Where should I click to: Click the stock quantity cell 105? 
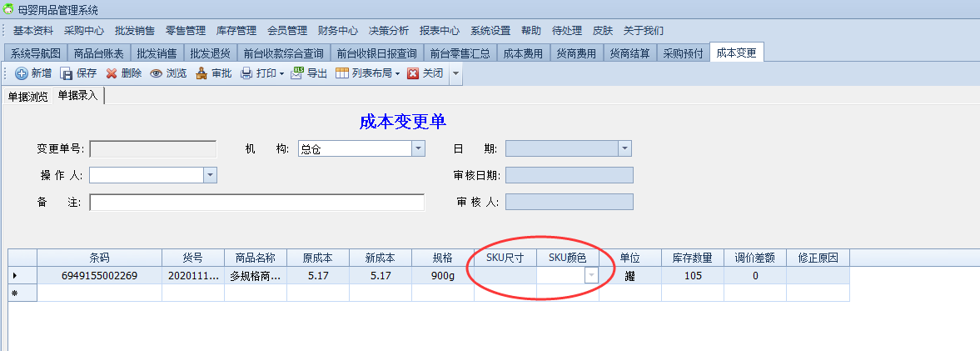693,275
